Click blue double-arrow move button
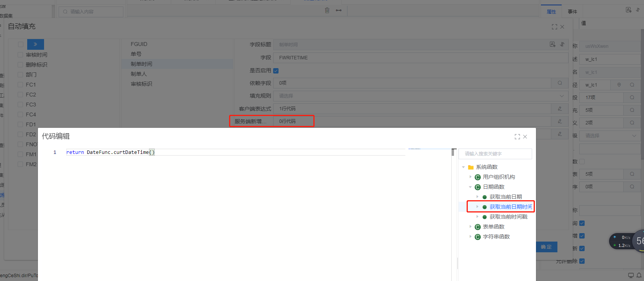This screenshot has width=644, height=281. point(36,44)
